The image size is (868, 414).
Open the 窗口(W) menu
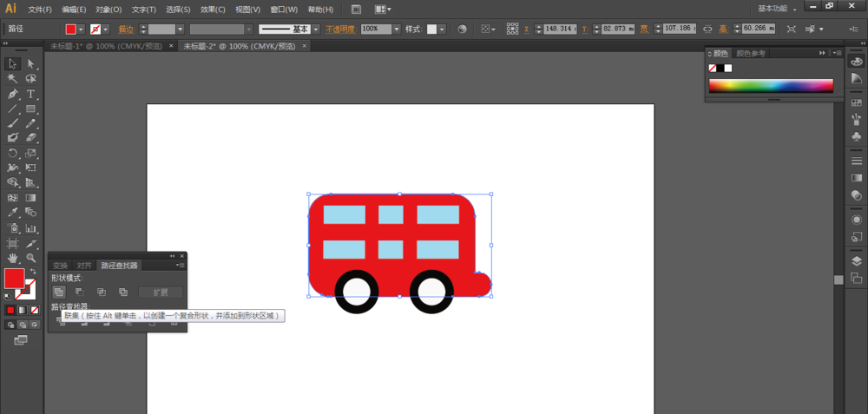tap(284, 10)
